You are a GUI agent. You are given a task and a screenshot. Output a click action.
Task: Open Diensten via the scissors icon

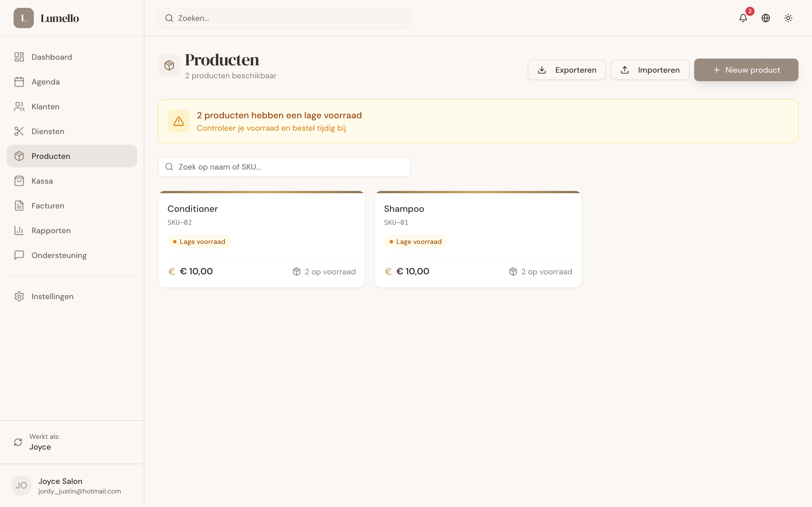(19, 131)
